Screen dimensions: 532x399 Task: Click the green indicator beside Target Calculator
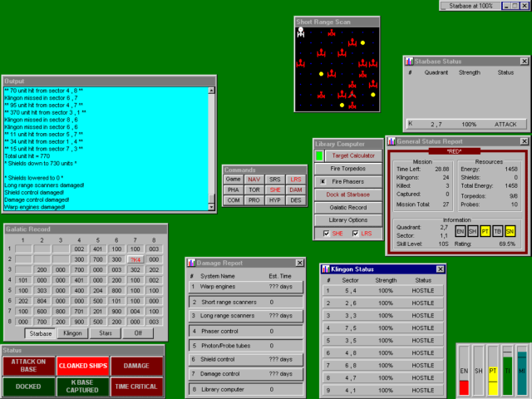(x=319, y=155)
